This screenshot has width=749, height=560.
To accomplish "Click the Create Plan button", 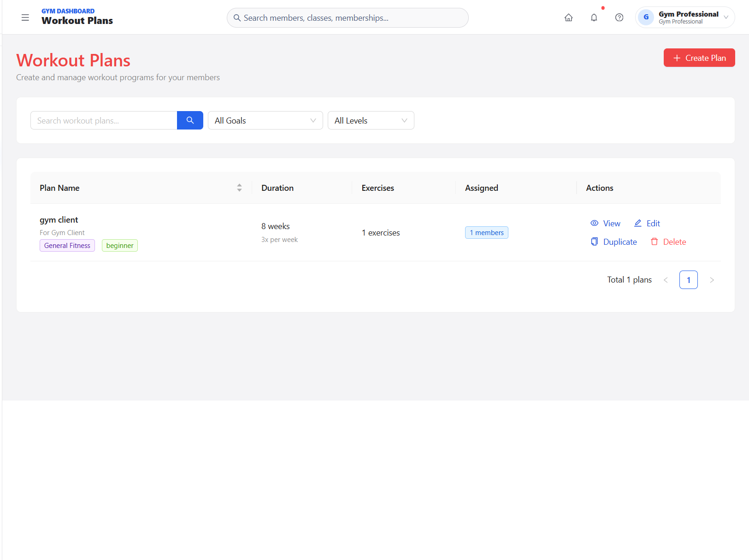I will point(699,58).
